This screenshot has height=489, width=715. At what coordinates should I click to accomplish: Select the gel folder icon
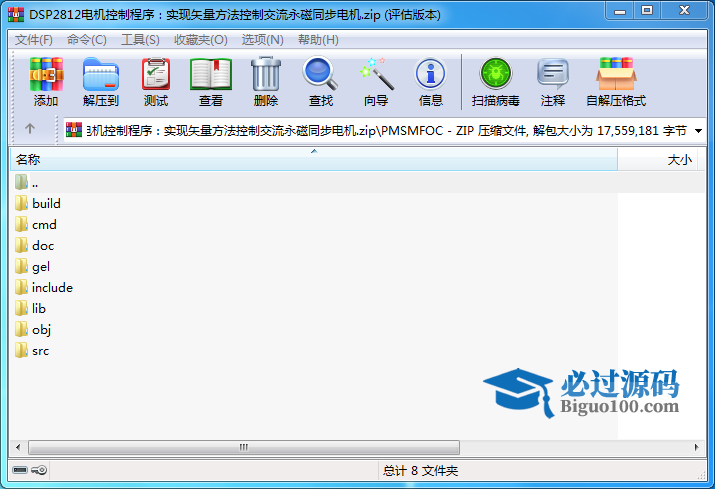click(21, 266)
